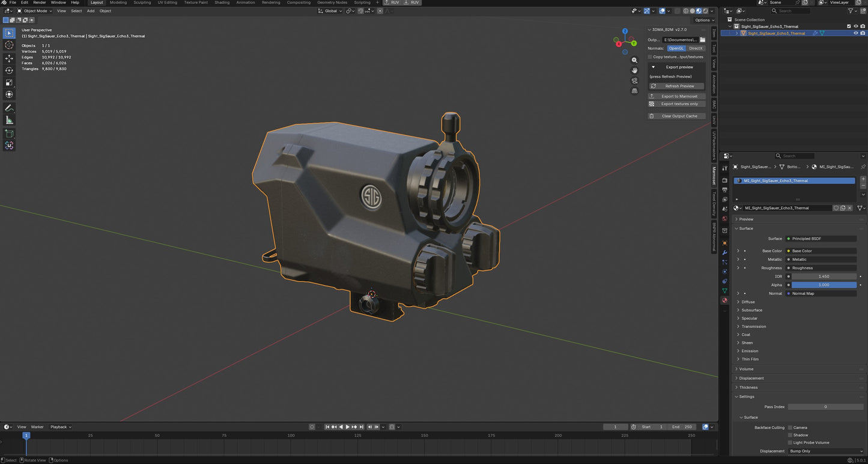This screenshot has height=464, width=868.
Task: Switch to the UV Editing workspace tab
Action: (x=168, y=2)
